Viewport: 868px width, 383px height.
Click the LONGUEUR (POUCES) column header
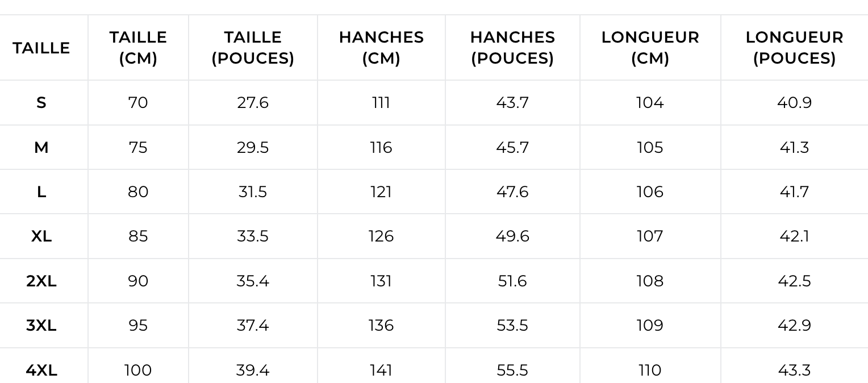click(x=794, y=48)
